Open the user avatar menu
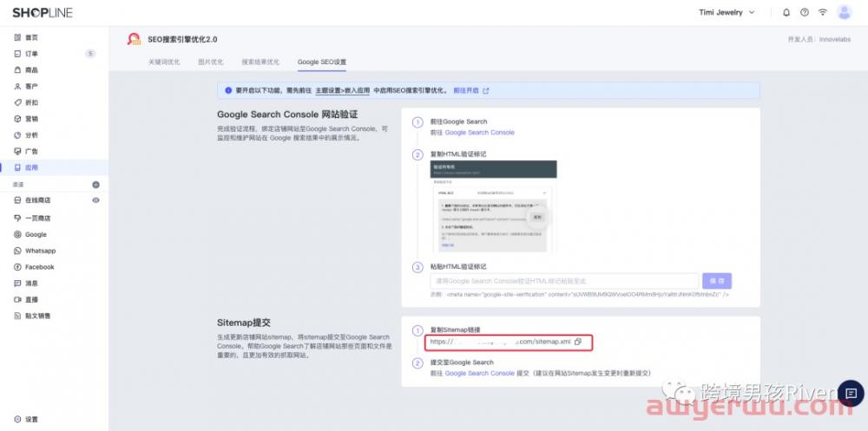 click(x=844, y=12)
